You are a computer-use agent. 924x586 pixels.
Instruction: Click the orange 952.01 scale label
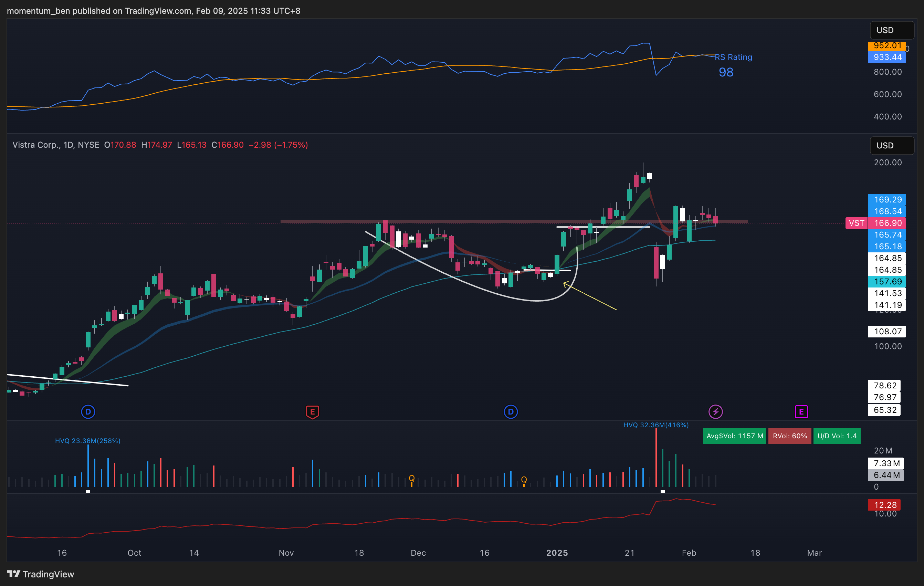point(887,46)
